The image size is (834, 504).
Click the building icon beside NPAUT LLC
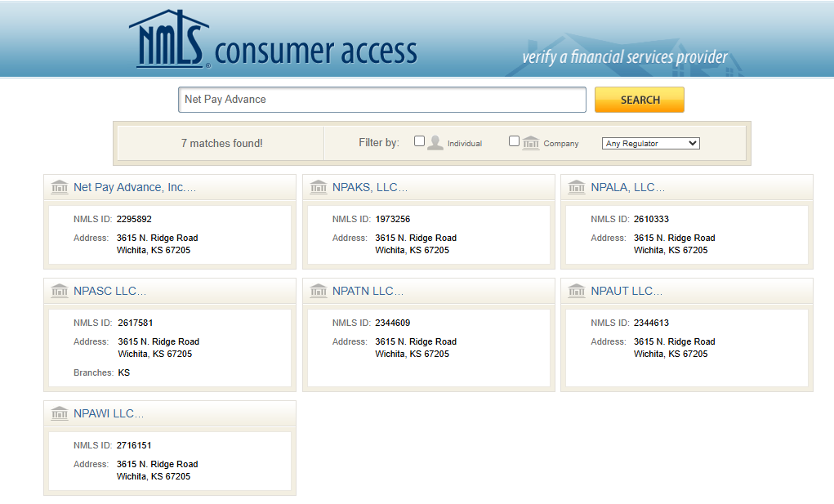[577, 291]
